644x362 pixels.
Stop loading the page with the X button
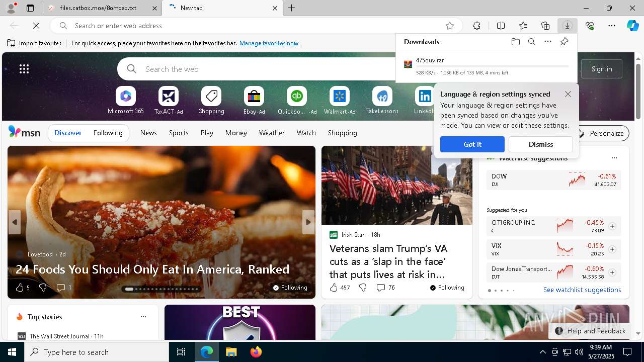click(36, 26)
